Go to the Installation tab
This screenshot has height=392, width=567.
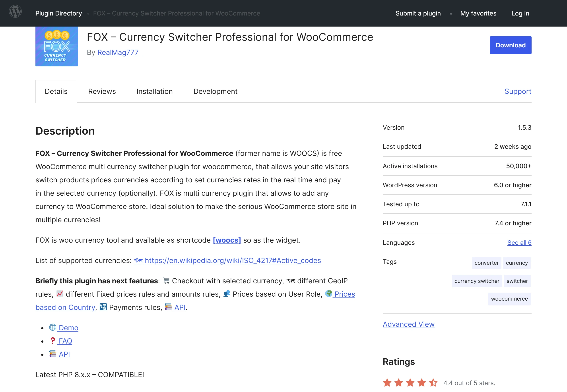point(155,91)
